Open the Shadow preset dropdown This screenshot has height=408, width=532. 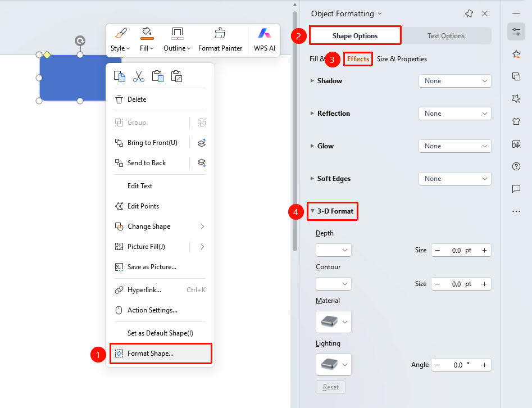pyautogui.click(x=454, y=81)
